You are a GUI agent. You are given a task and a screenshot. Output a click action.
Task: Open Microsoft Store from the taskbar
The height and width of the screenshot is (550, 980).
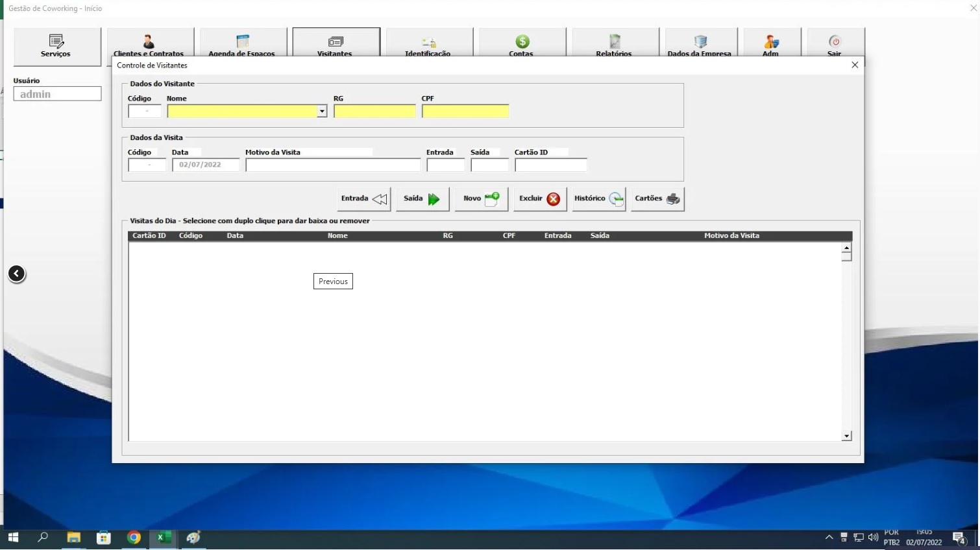point(104,538)
